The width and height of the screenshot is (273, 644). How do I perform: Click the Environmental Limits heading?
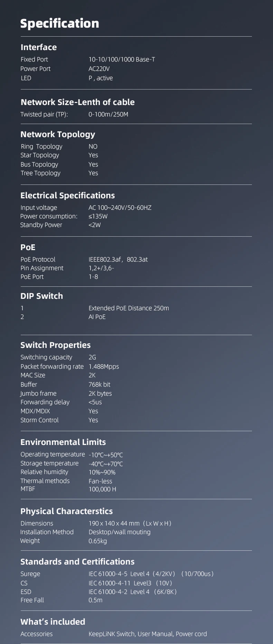coord(63,442)
